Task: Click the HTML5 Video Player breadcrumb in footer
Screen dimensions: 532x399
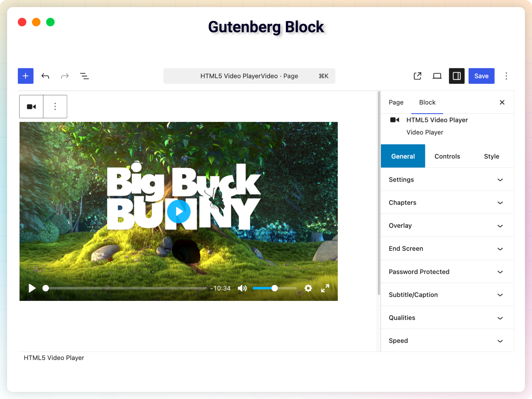Action: coord(54,358)
